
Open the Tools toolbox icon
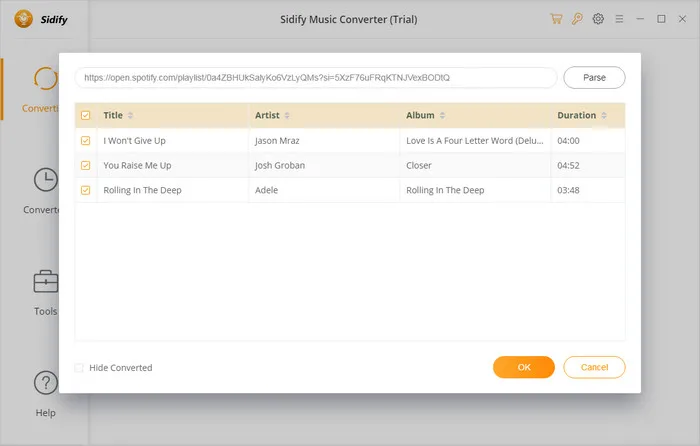pos(45,282)
